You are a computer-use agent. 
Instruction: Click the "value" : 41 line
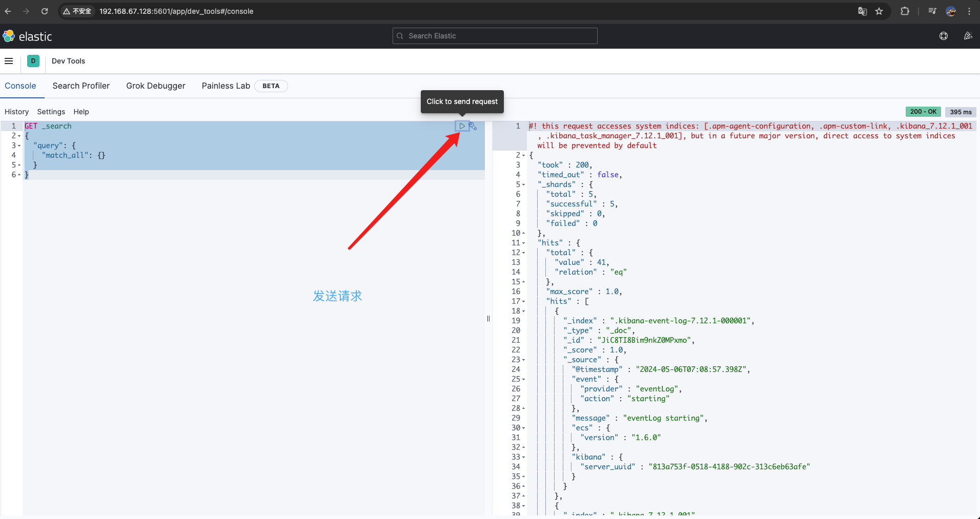582,262
